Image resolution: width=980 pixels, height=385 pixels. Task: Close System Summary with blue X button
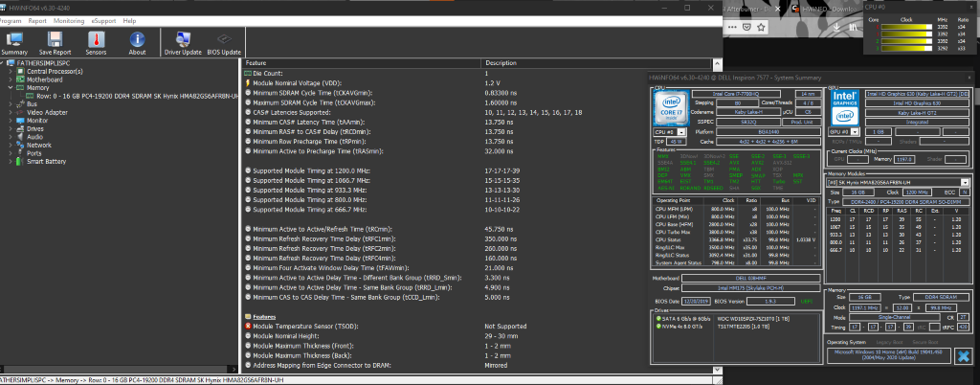click(963, 356)
